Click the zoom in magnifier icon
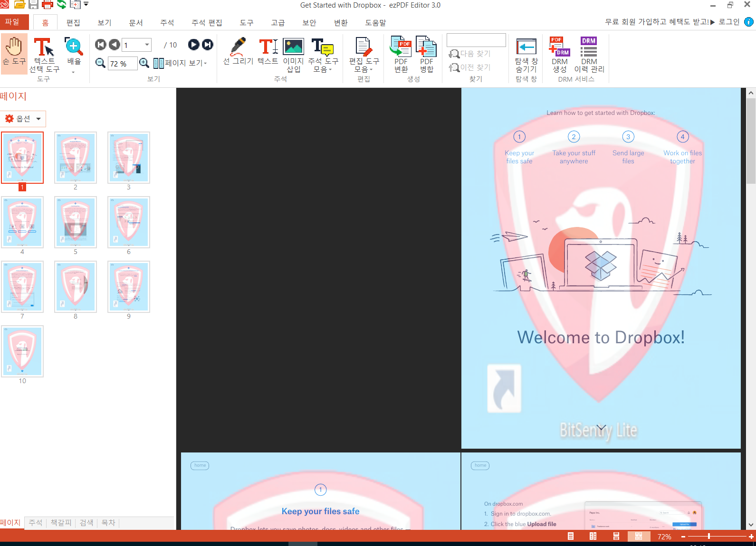Screen dimensions: 756x546 [144, 63]
